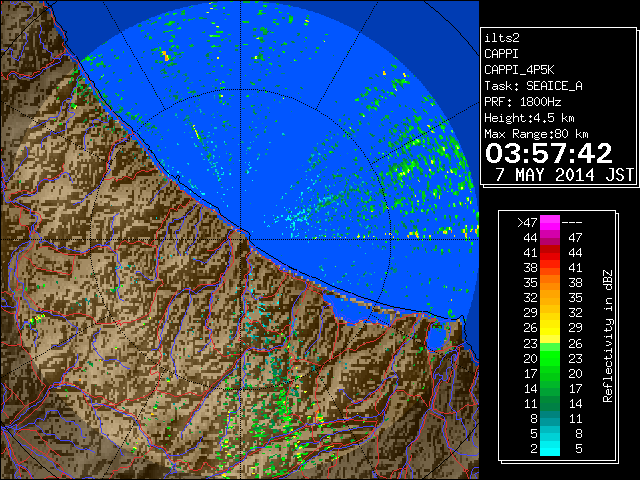
Task: Click the bright green 20-23 dBZ swatch
Action: click(550, 358)
